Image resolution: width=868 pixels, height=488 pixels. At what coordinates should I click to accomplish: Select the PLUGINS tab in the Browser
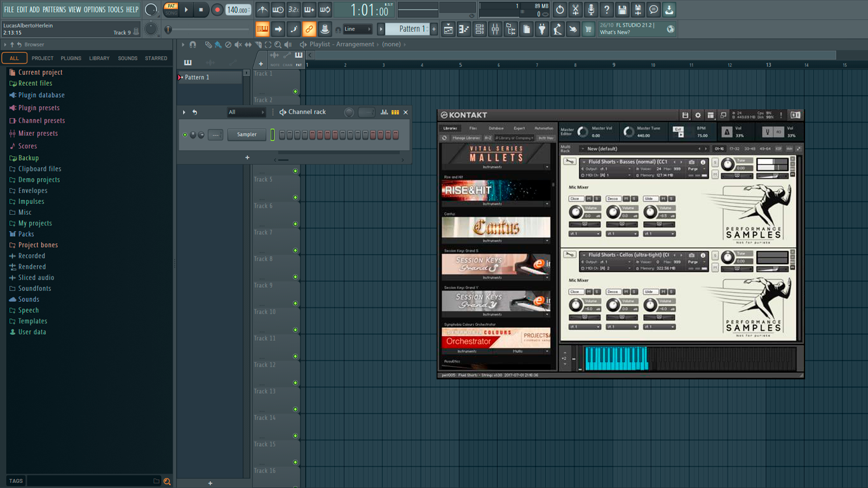click(71, 58)
